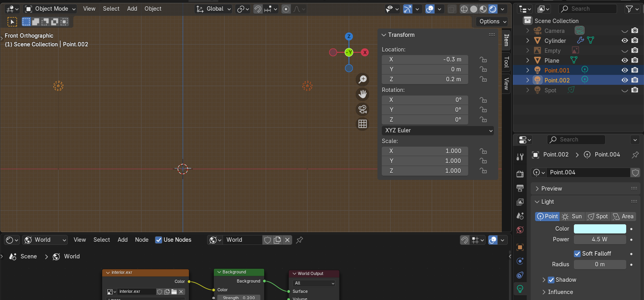644x300 pixels.
Task: Switch to orthographic grid view icon
Action: [362, 124]
